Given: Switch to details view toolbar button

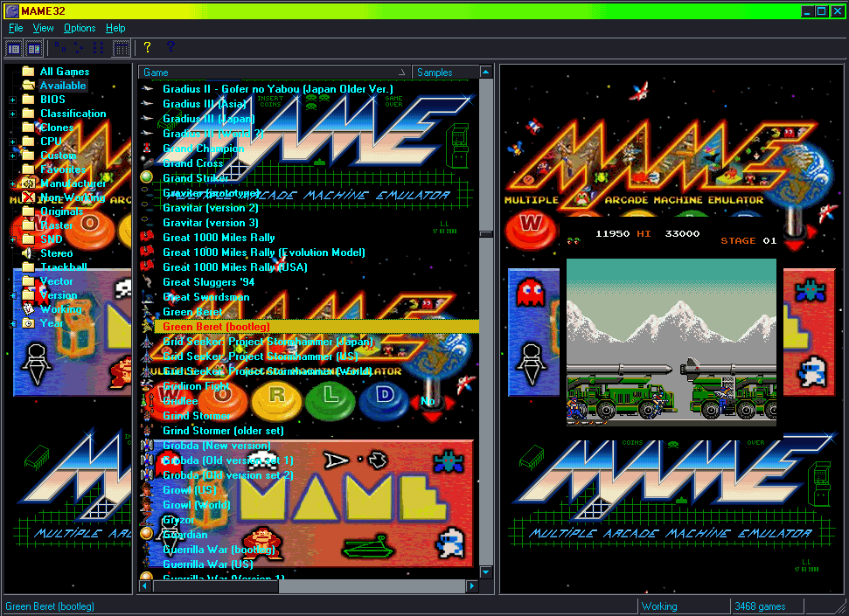Looking at the screenshot, I should [122, 48].
